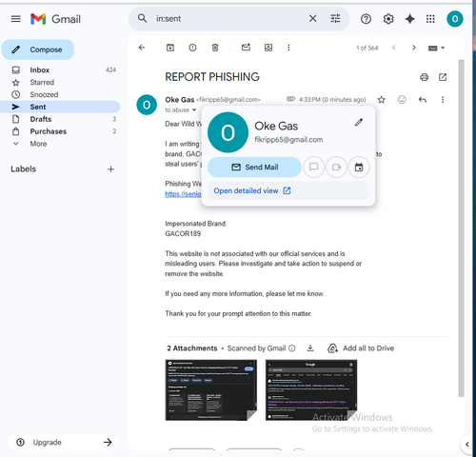Open the Purchases label
The width and height of the screenshot is (476, 457).
click(x=60, y=131)
